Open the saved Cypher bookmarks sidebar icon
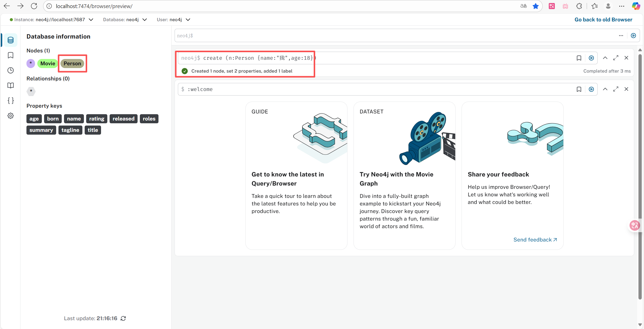This screenshot has height=329, width=644. click(x=11, y=55)
